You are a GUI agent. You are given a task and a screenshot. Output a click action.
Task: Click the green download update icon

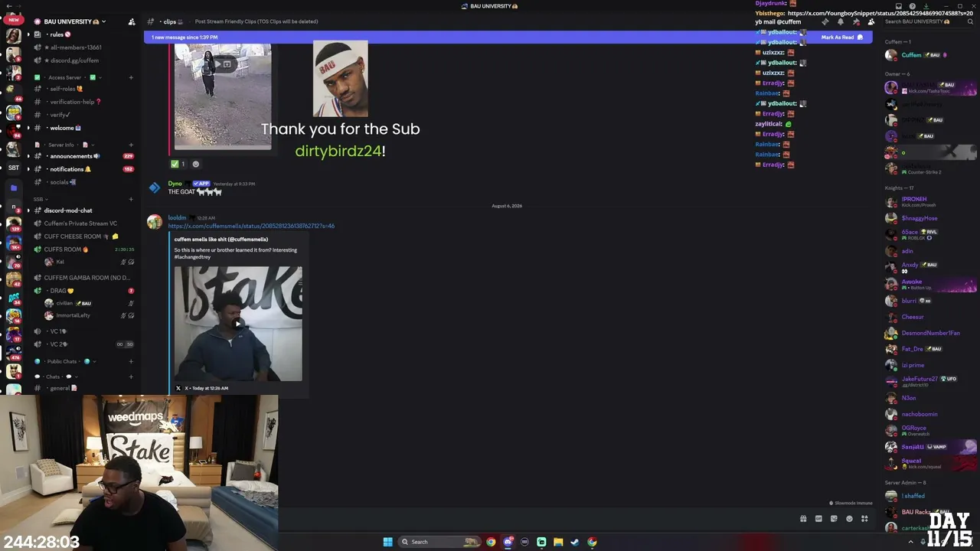pyautogui.click(x=927, y=6)
